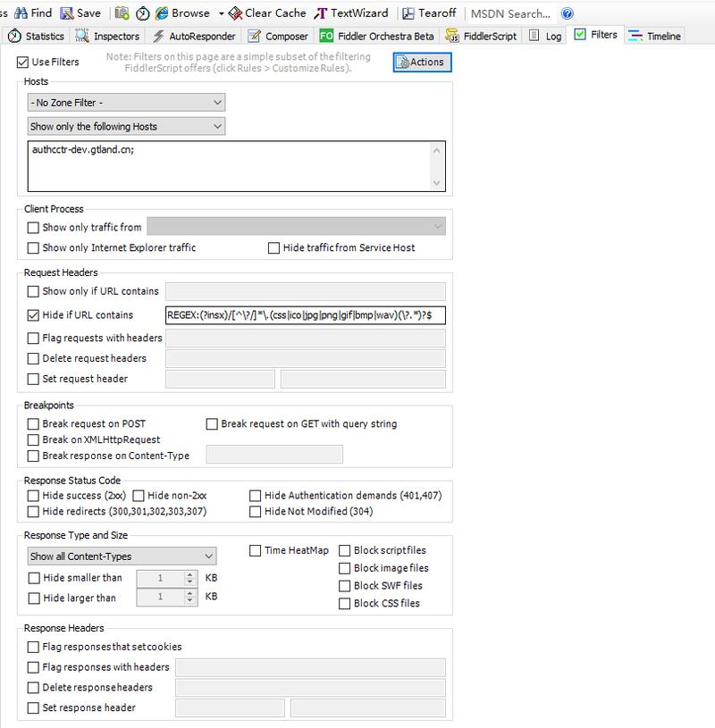Image resolution: width=715 pixels, height=728 pixels.
Task: Open the client process dropdown
Action: [x=297, y=227]
